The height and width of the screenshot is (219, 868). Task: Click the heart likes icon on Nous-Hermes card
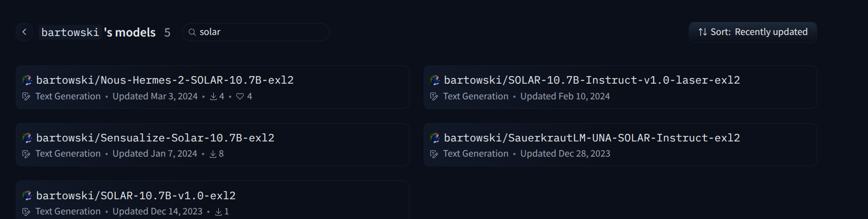pos(240,96)
